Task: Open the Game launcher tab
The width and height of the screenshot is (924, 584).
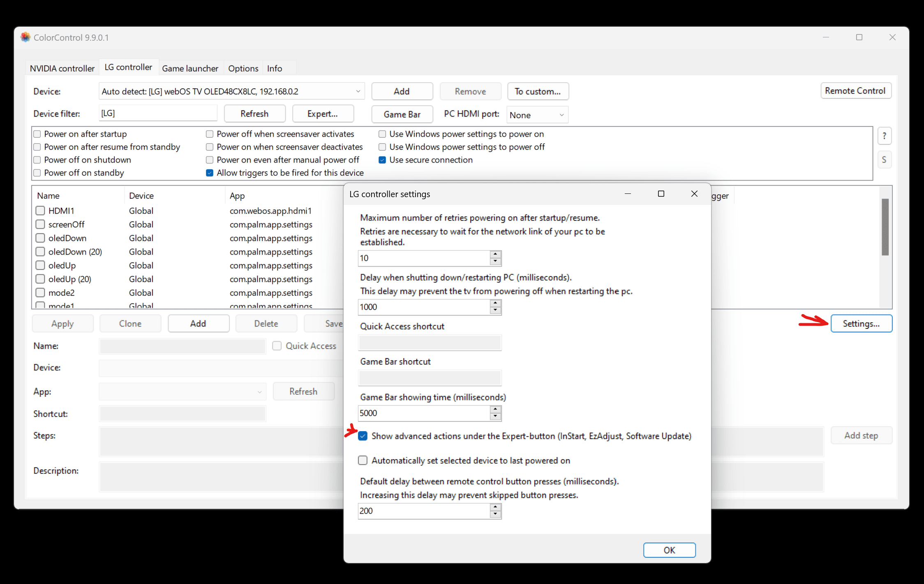Action: tap(190, 68)
